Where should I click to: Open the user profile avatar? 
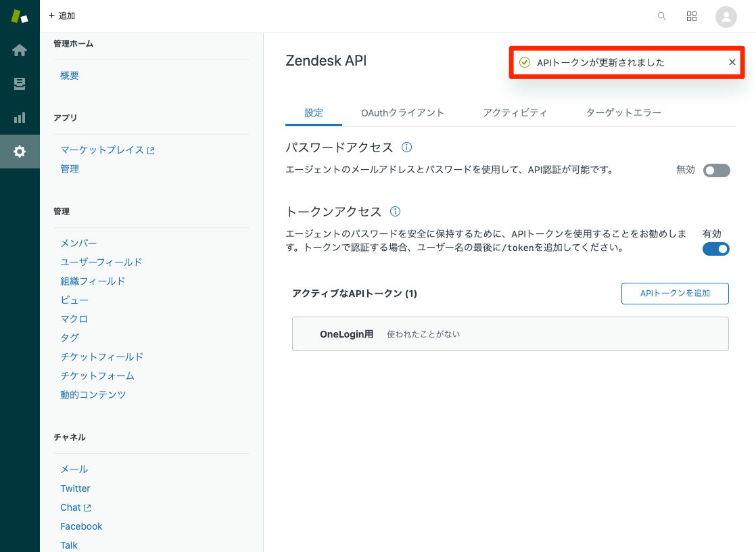click(x=726, y=17)
